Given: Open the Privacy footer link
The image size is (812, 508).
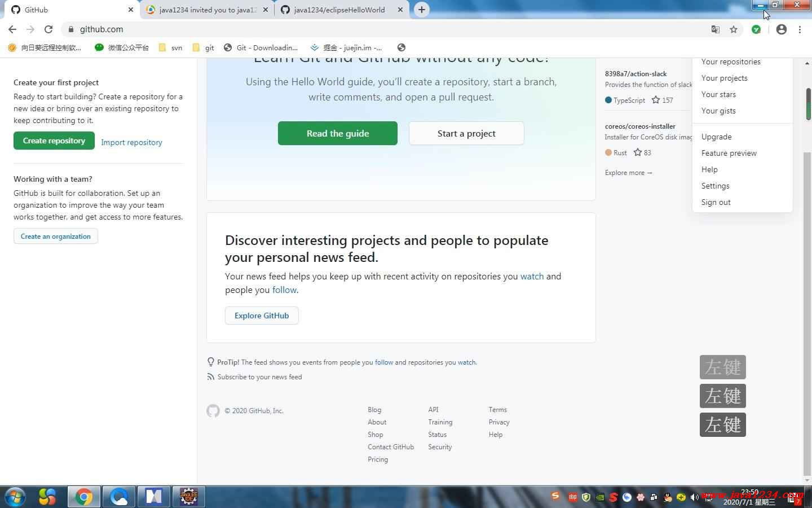Looking at the screenshot, I should 499,422.
